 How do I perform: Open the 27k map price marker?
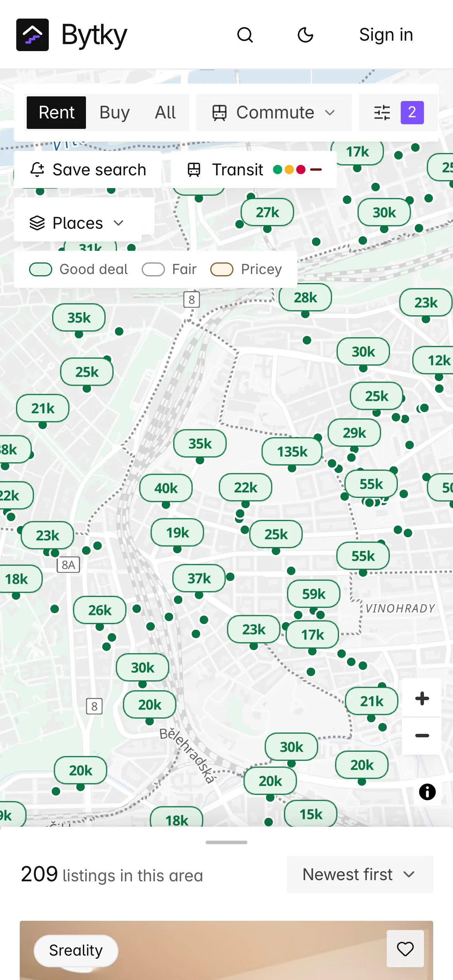(x=267, y=212)
